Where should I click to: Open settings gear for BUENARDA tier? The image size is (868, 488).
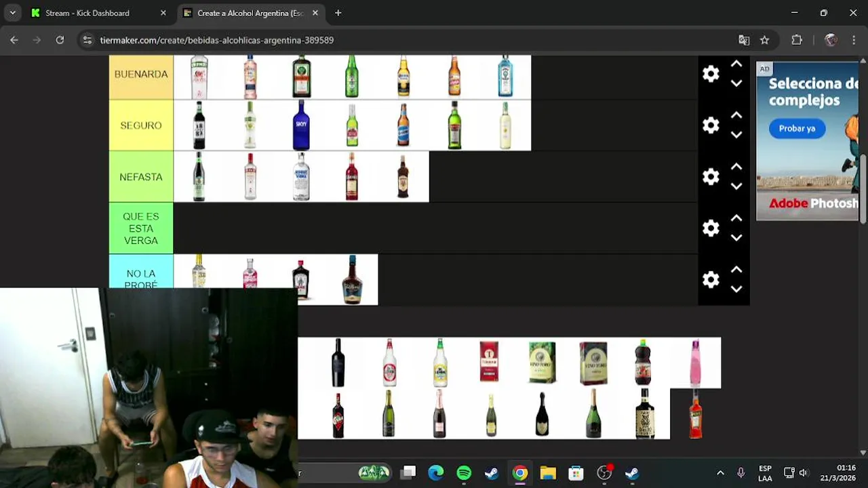click(x=711, y=74)
